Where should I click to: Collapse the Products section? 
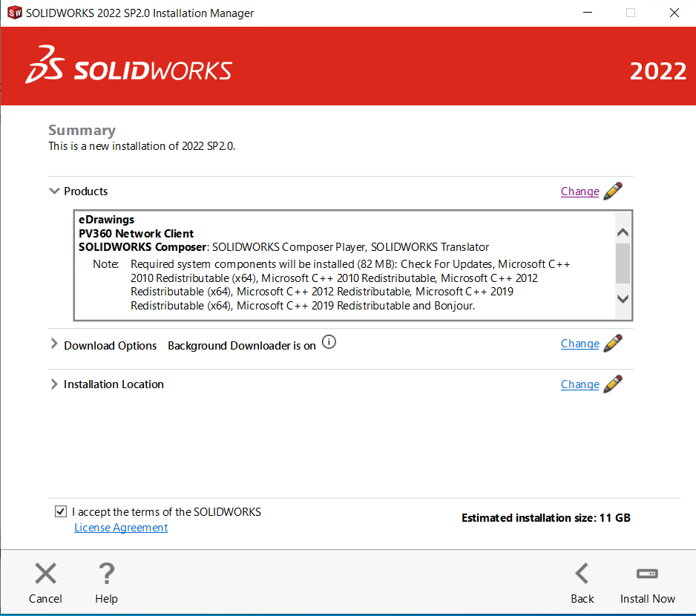pyautogui.click(x=54, y=191)
